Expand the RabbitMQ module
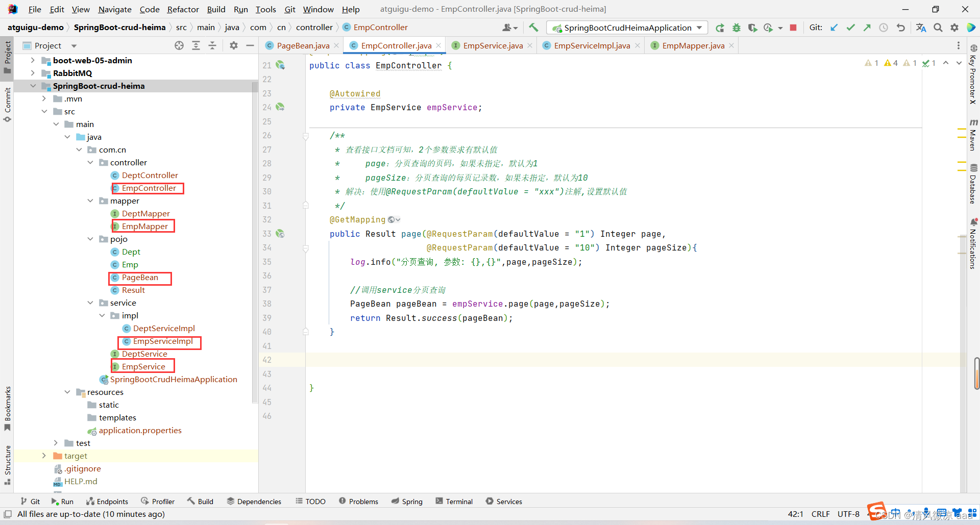980x525 pixels. [x=33, y=73]
